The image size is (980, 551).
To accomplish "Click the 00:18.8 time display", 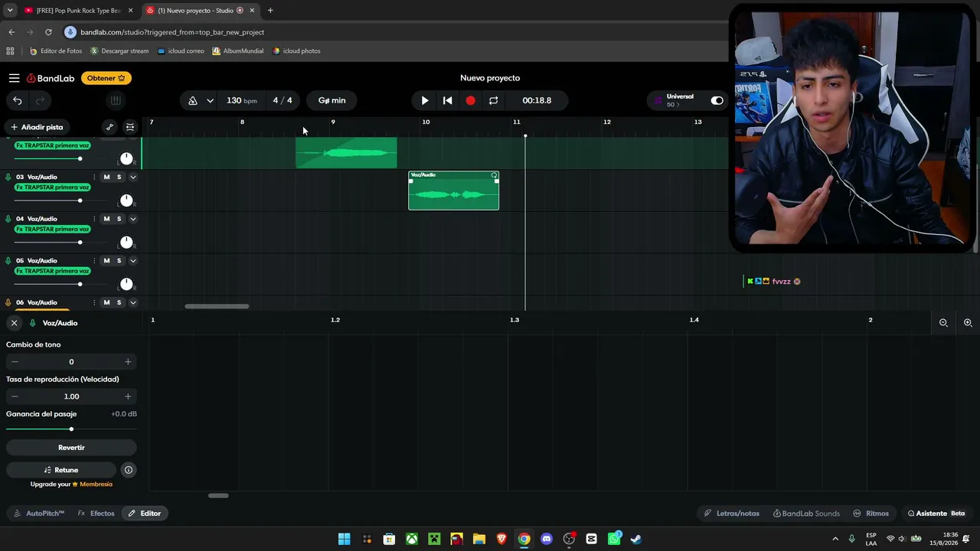I will (537, 100).
